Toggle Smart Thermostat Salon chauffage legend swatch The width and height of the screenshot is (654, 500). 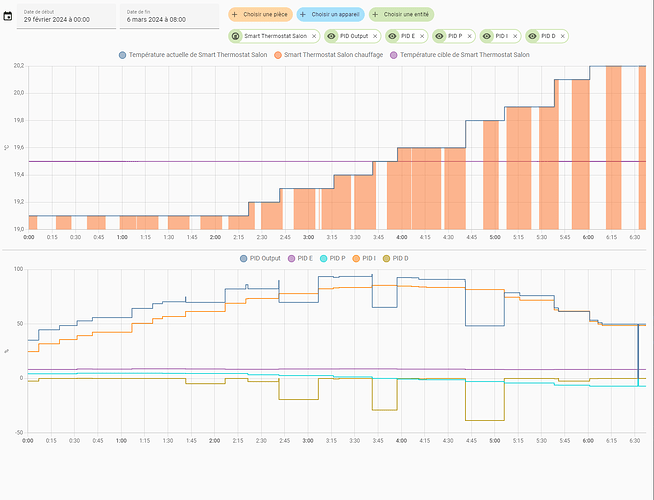point(278,55)
